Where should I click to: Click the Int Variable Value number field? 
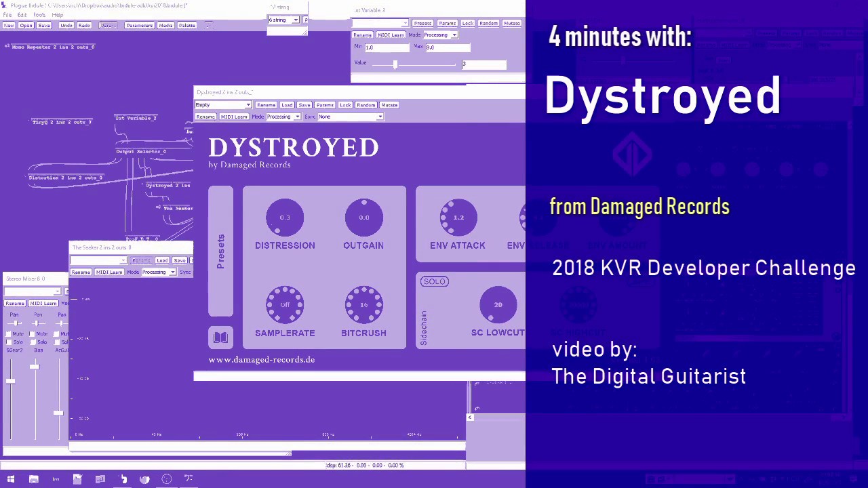point(484,64)
